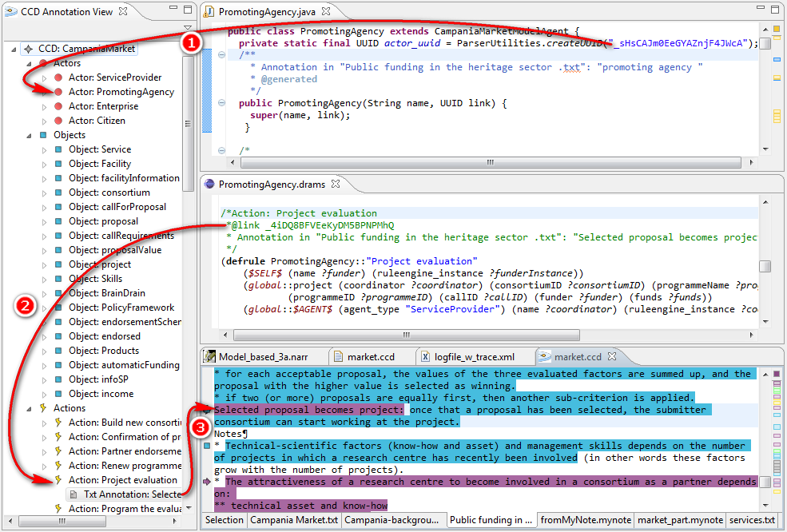
Task: Select the fromMyNote.mynote bottom tab
Action: 585,520
